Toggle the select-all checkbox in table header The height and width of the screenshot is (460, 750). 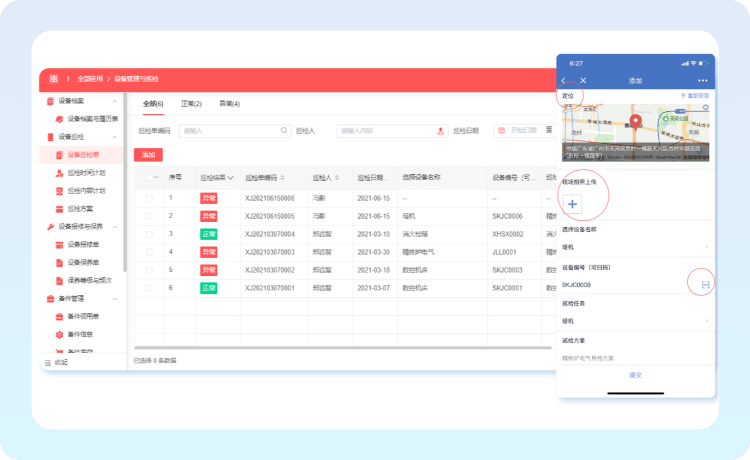(150, 177)
